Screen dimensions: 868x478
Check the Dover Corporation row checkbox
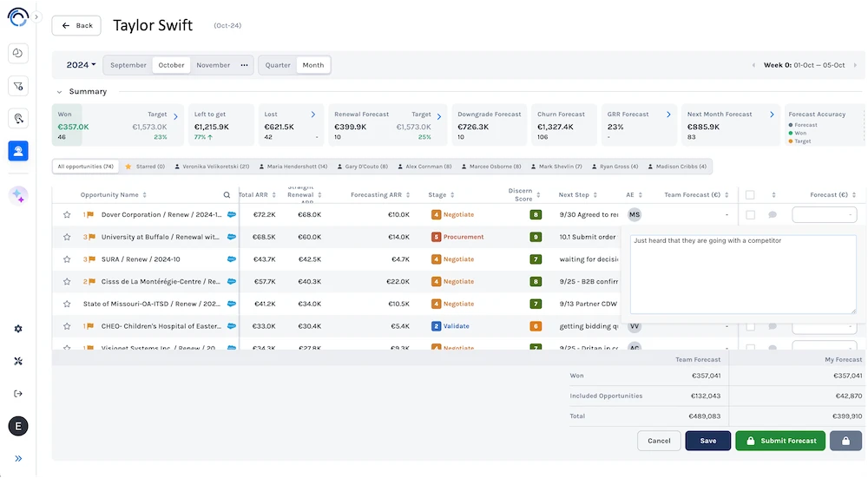click(x=750, y=214)
